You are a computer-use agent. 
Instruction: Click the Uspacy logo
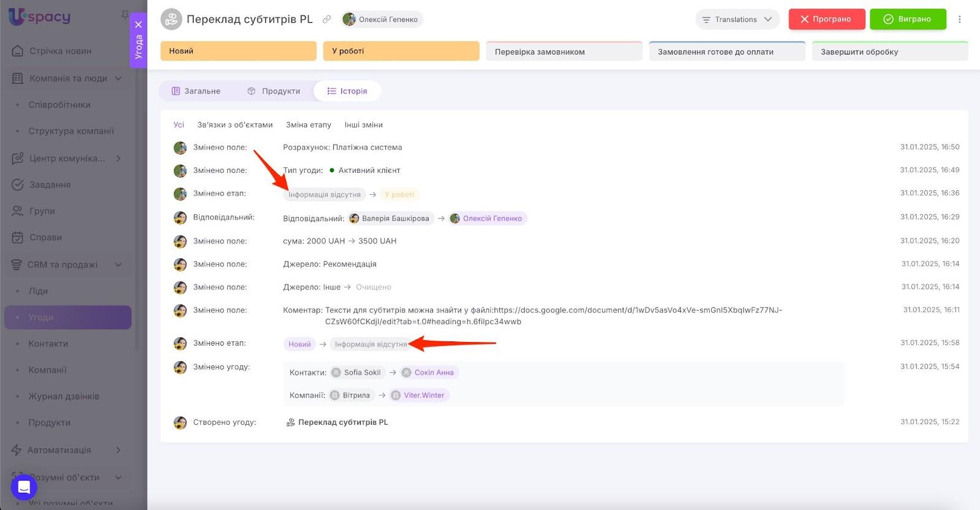(x=39, y=17)
